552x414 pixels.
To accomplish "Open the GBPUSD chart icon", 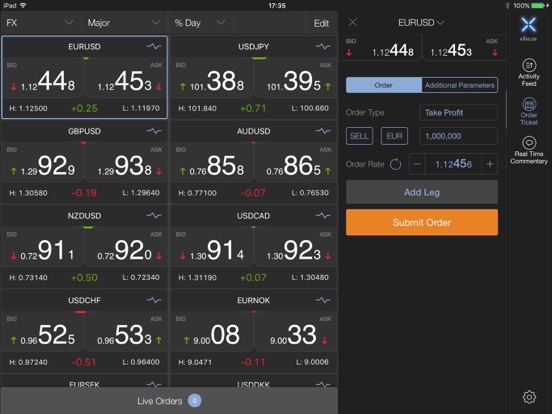I will (x=154, y=131).
